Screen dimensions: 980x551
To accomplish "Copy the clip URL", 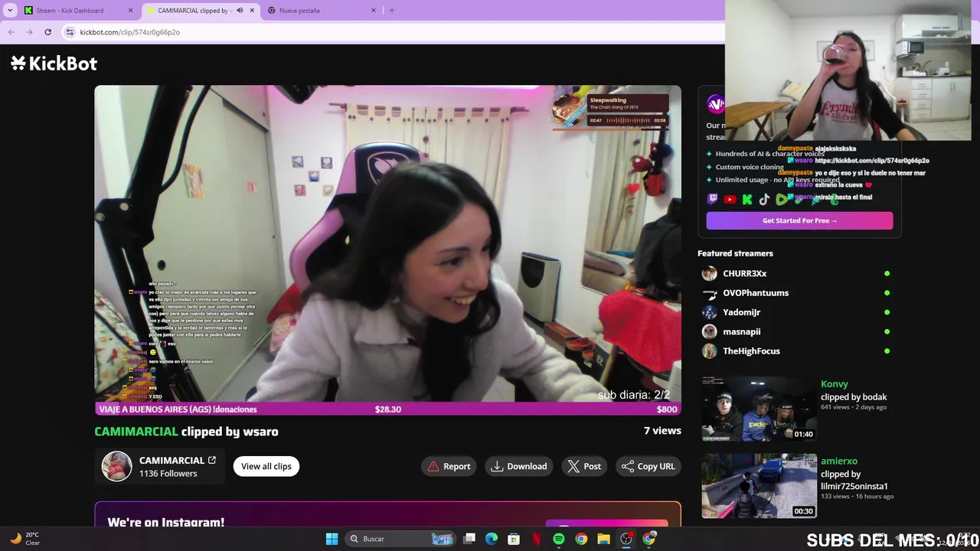I will tap(648, 466).
